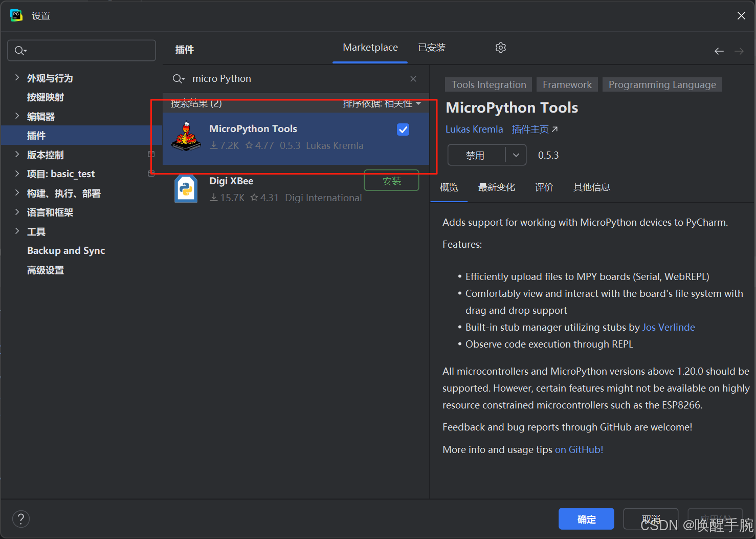This screenshot has height=539, width=756.
Task: Uncheck the MicroPython Tools enabled checkbox
Action: click(403, 130)
